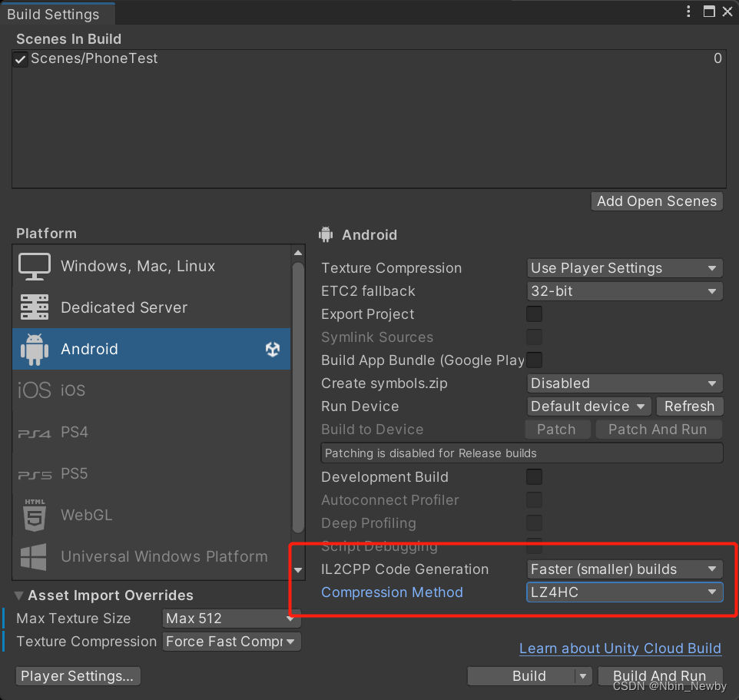The height and width of the screenshot is (700, 739).
Task: Select the Android platform row
Action: click(x=151, y=349)
